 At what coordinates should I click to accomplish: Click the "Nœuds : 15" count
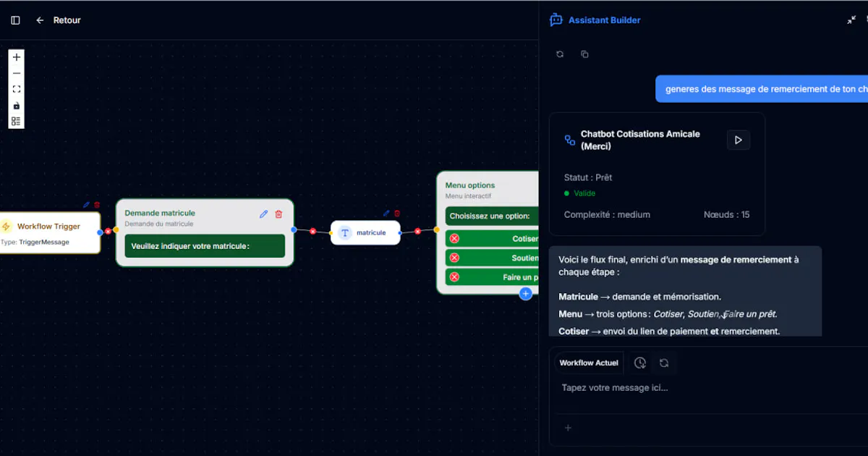[x=726, y=214]
